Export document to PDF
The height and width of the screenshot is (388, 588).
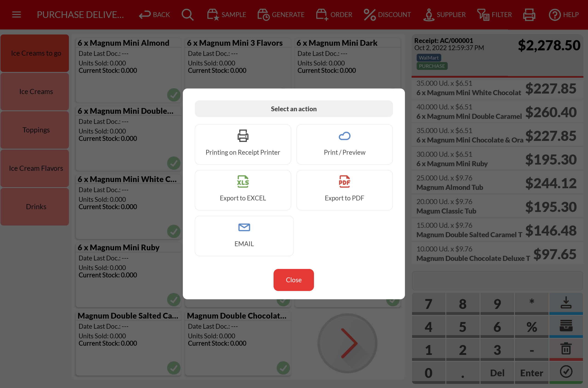coord(344,190)
